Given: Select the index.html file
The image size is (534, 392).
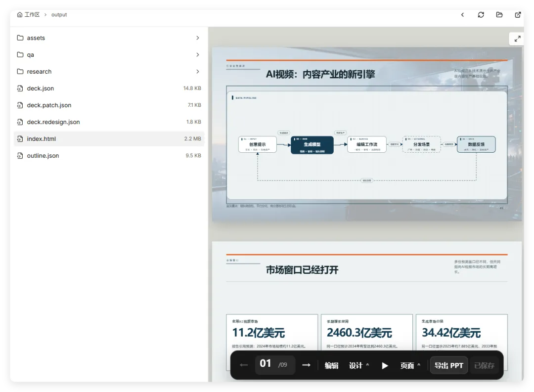Looking at the screenshot, I should [x=109, y=138].
